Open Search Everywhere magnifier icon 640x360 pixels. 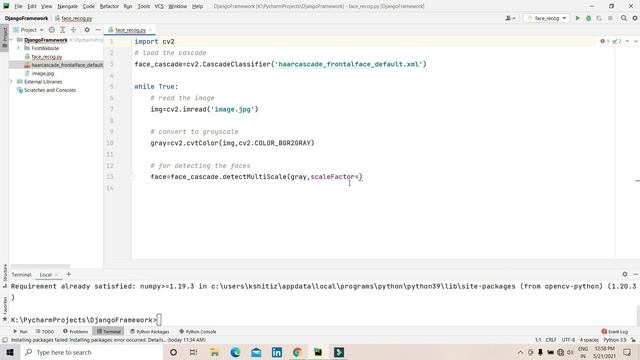tap(624, 18)
